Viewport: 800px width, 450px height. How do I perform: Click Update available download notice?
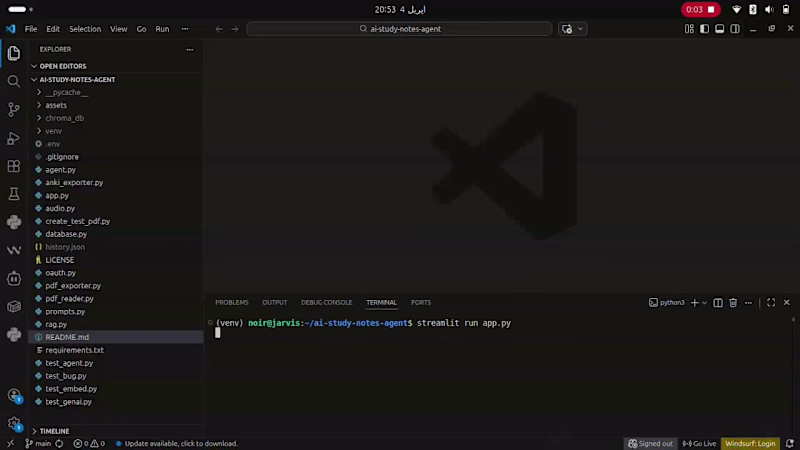[x=177, y=443]
